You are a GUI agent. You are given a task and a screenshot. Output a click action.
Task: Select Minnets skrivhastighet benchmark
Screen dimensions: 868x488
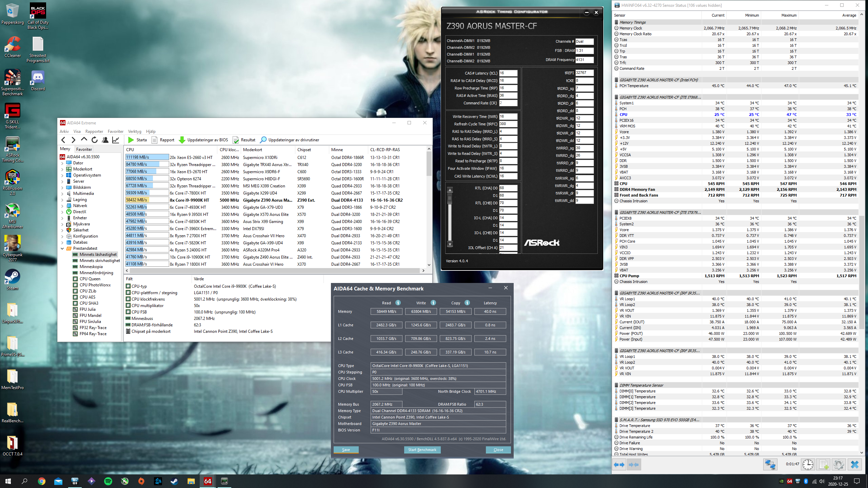pyautogui.click(x=100, y=261)
